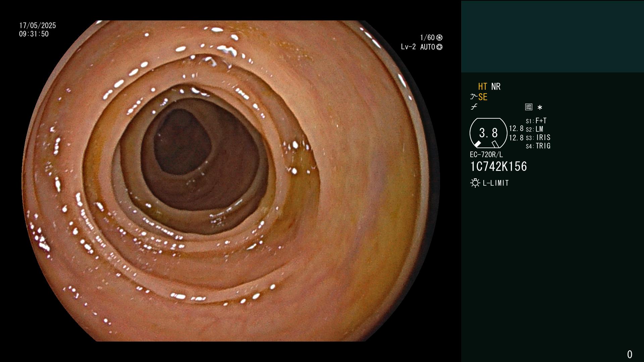Click the AUTO iris mode text
644x362 pixels.
(427, 47)
